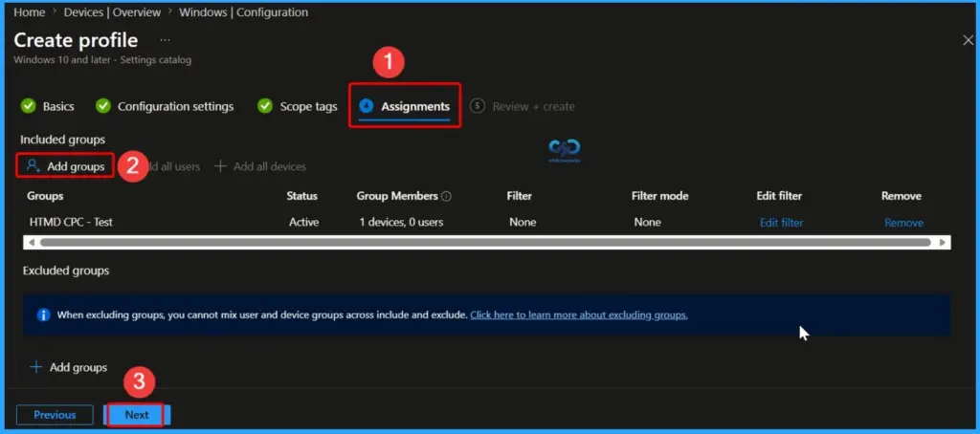This screenshot has height=434, width=980.
Task: Click the Filter mode column header
Action: 660,196
